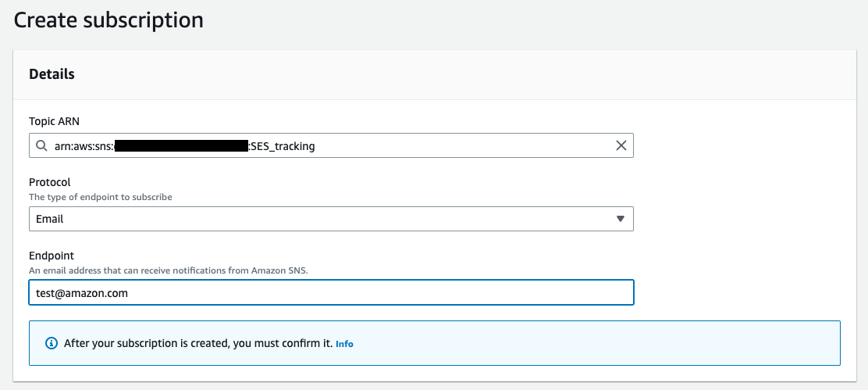Place cursor on "test@amazon.com" endpoint text
The image size is (868, 390).
coord(82,292)
